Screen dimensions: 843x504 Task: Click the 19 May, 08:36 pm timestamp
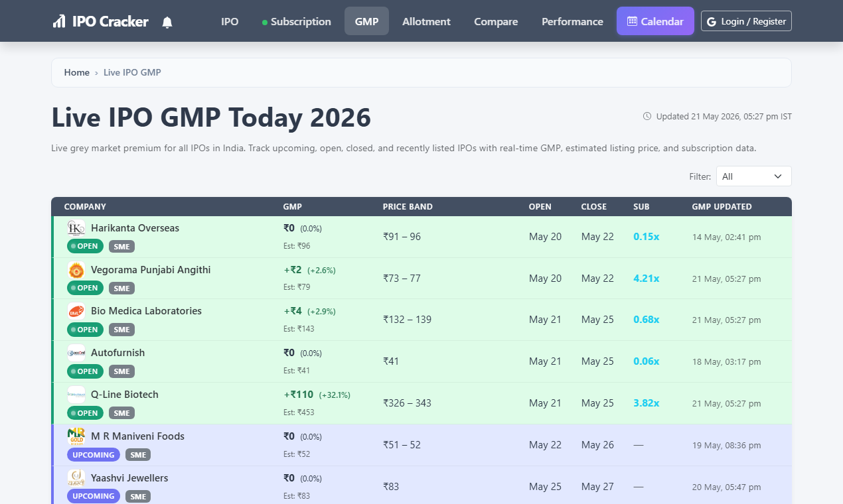click(726, 446)
